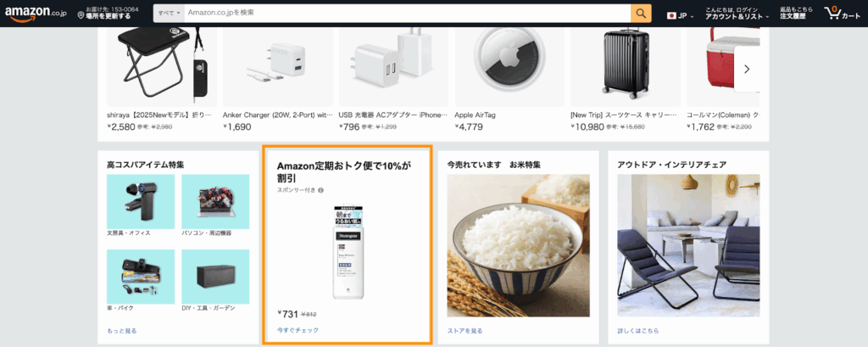The width and height of the screenshot is (868, 347).
Task: Click the ストアを見る link
Action: 465,331
